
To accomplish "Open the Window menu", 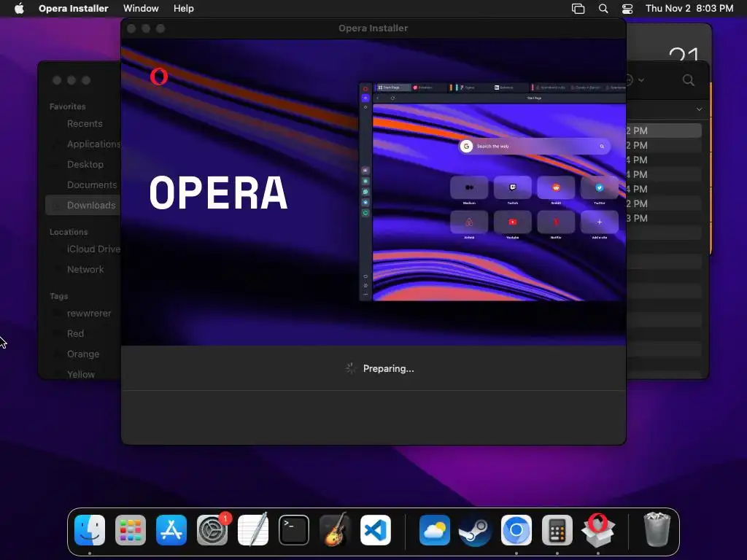I will coord(141,9).
